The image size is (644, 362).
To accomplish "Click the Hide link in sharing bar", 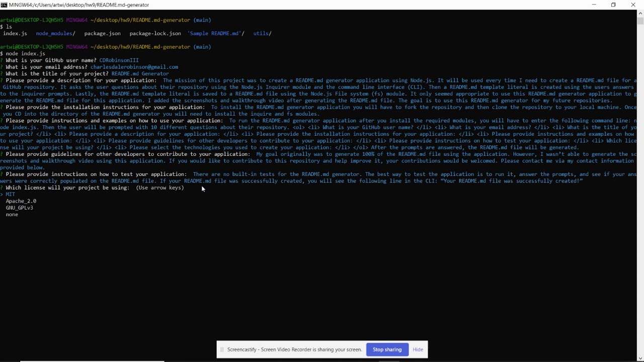I will pyautogui.click(x=418, y=349).
